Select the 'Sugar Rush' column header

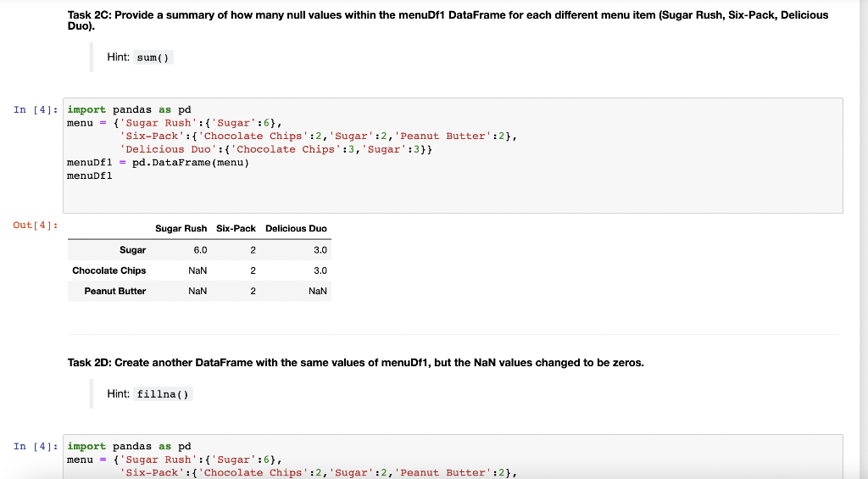(x=181, y=229)
